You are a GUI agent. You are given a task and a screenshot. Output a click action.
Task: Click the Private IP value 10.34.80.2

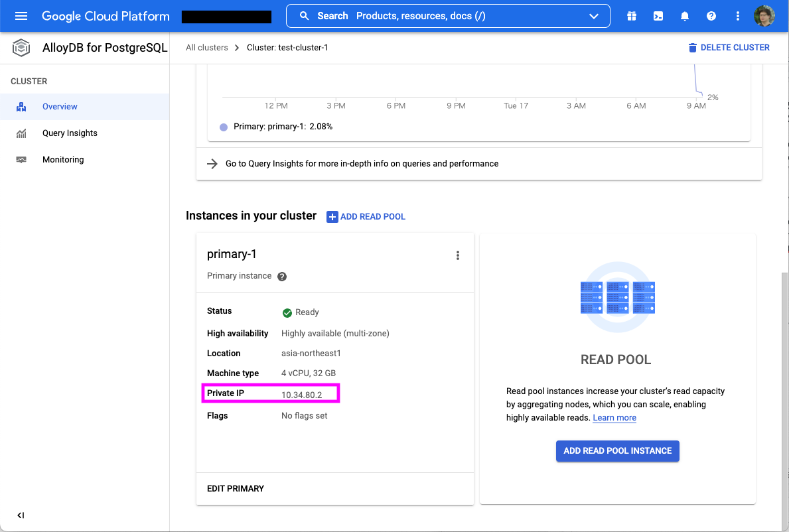click(301, 395)
